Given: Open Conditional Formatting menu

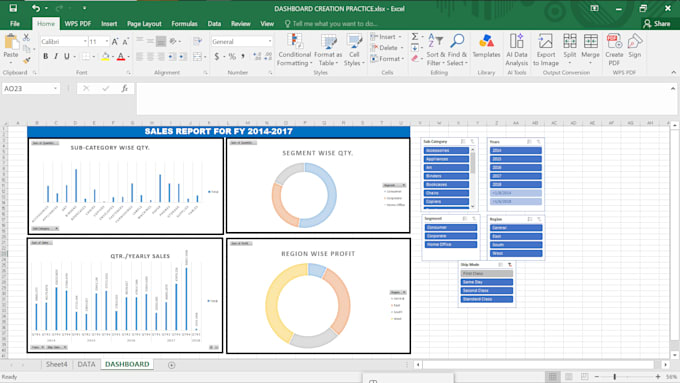Looking at the screenshot, I should click(x=295, y=50).
